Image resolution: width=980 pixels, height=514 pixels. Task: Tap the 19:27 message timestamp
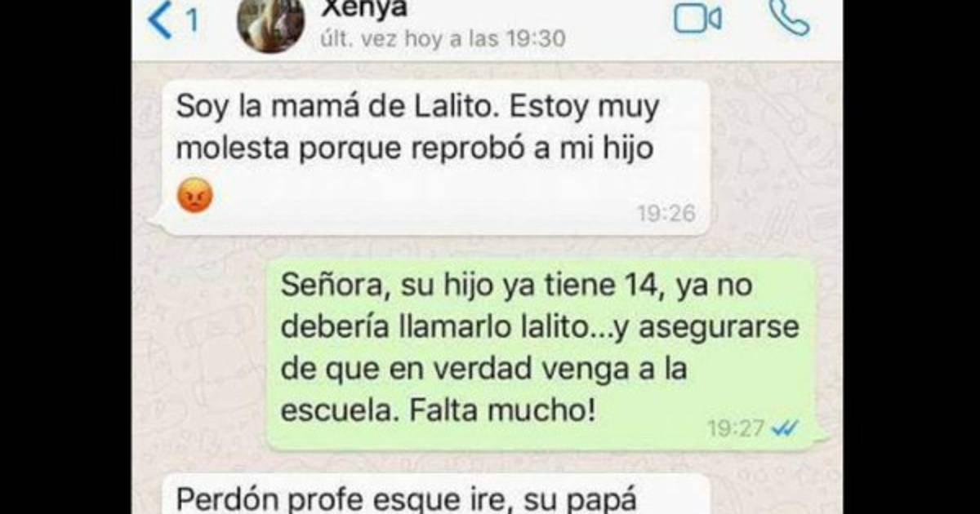click(x=737, y=428)
